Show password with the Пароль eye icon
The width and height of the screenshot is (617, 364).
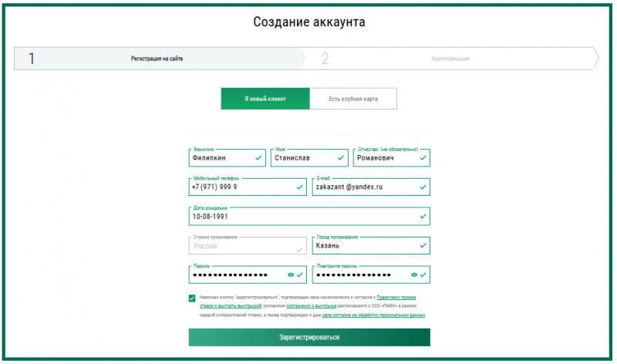click(291, 275)
